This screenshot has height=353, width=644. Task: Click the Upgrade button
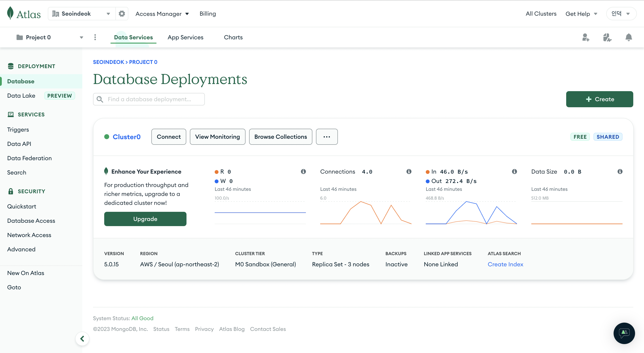click(145, 219)
